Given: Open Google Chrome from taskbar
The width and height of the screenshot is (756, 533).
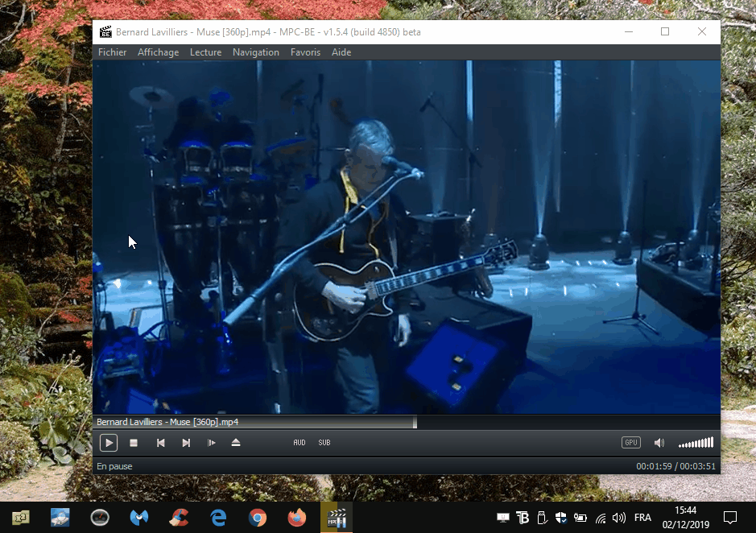Looking at the screenshot, I should [258, 518].
